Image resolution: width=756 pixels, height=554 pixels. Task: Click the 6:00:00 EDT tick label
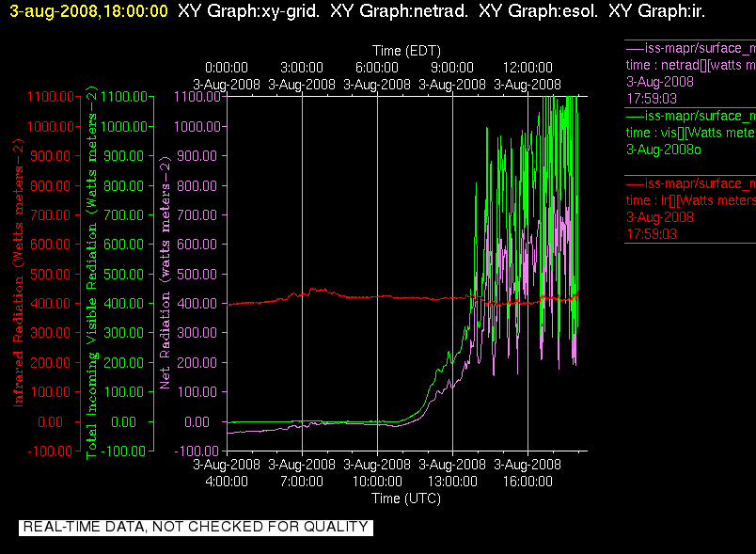(x=376, y=68)
